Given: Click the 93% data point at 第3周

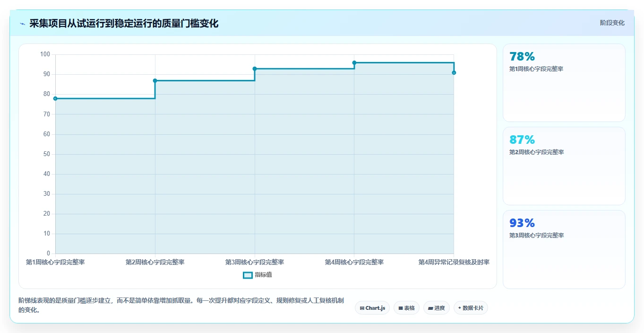Looking at the screenshot, I should tap(255, 69).
